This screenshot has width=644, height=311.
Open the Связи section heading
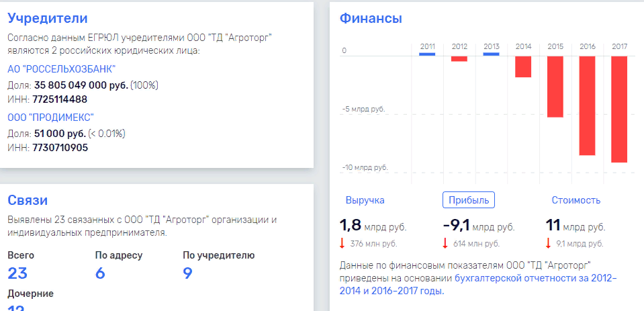(28, 200)
